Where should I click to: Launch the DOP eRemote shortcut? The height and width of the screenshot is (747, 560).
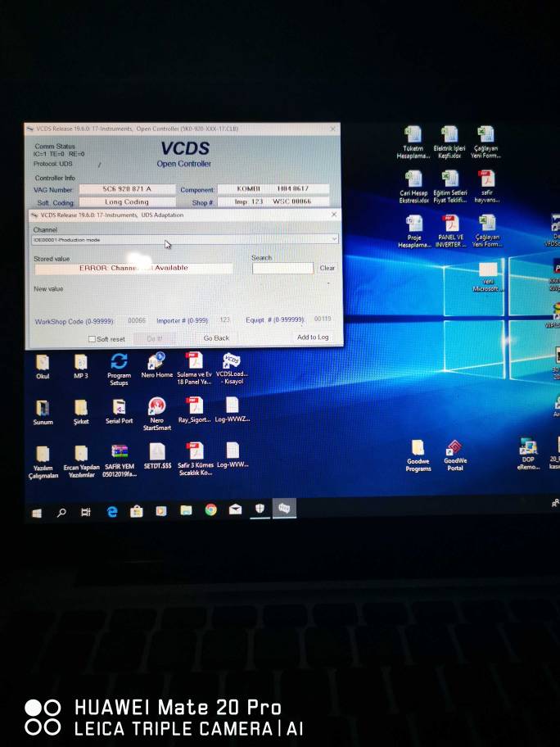click(x=528, y=454)
